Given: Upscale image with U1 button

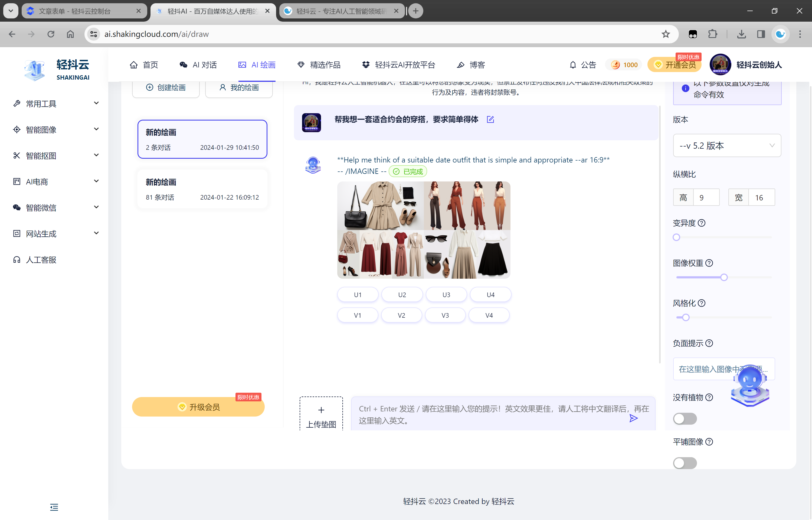Looking at the screenshot, I should pos(358,294).
